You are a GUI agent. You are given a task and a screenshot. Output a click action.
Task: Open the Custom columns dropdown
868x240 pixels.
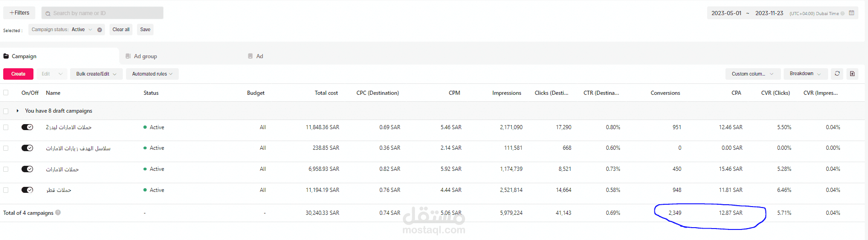point(753,74)
